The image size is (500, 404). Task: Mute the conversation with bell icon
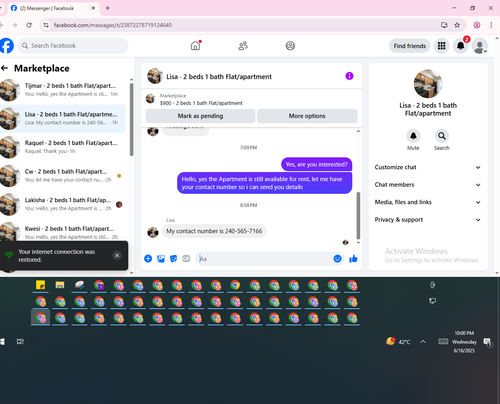413,136
